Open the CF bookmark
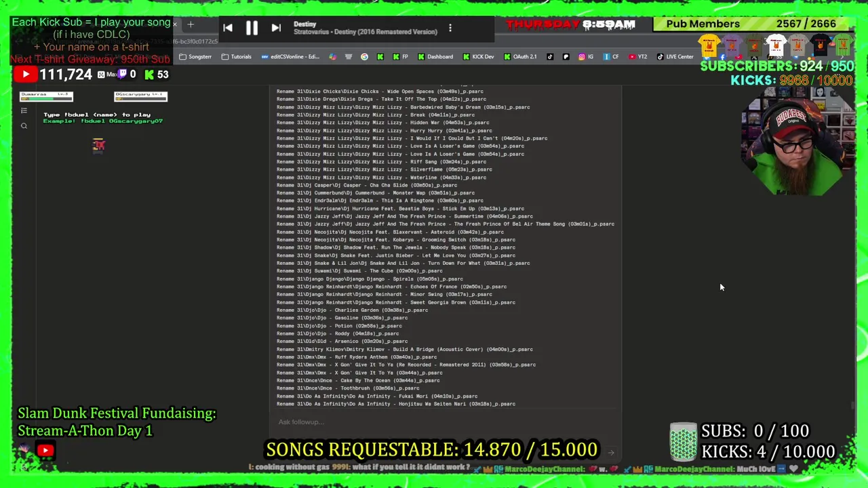Screen dimensions: 868x488 611,57
